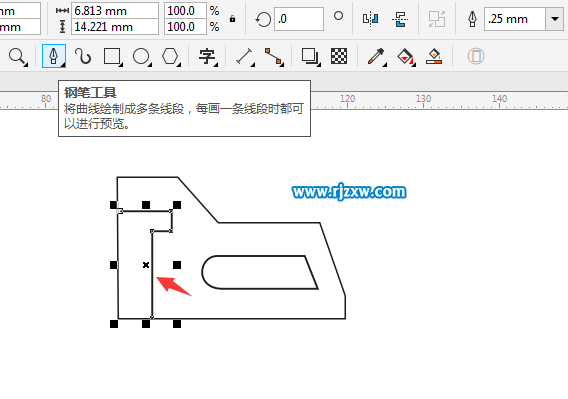Select the Artistic Media tool
The image size is (568, 399).
tap(83, 56)
